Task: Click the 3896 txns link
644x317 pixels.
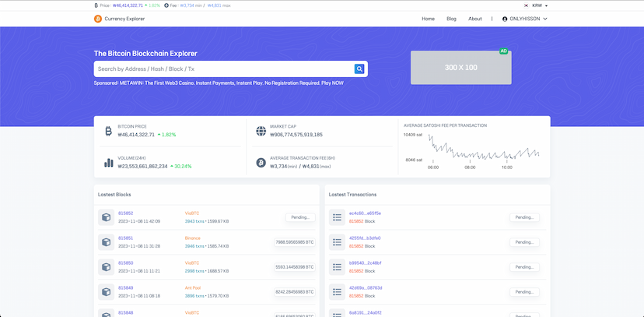Action: [x=194, y=296]
